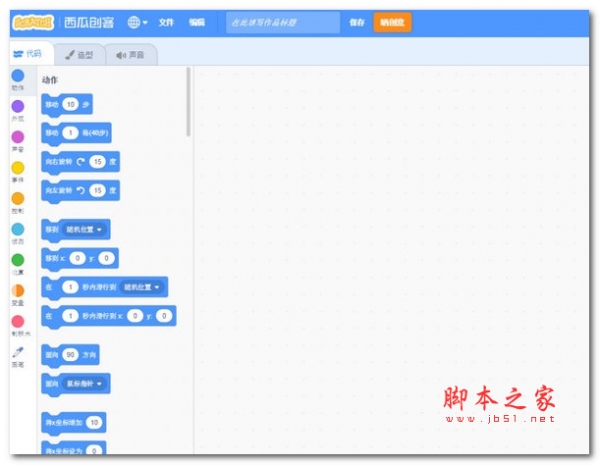Viewport: 600px width, 465px height.
Task: Click the 将x坐标增加 block label
Action: tap(64, 422)
